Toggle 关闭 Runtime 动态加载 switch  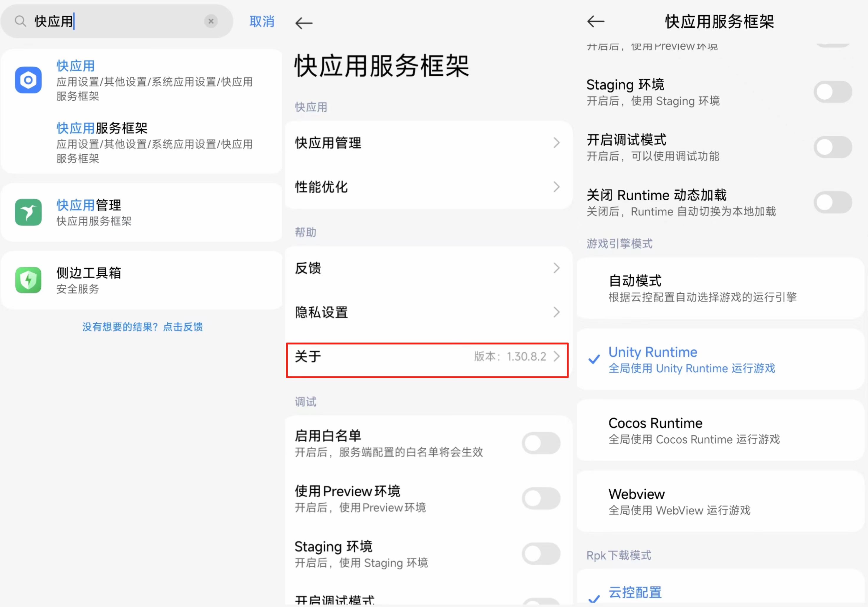coord(833,202)
